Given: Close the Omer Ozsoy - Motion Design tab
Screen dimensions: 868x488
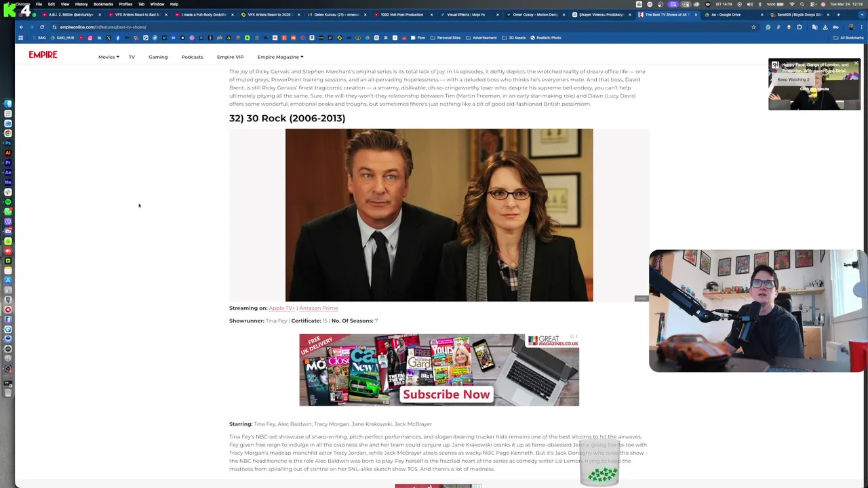Looking at the screenshot, I should point(564,14).
